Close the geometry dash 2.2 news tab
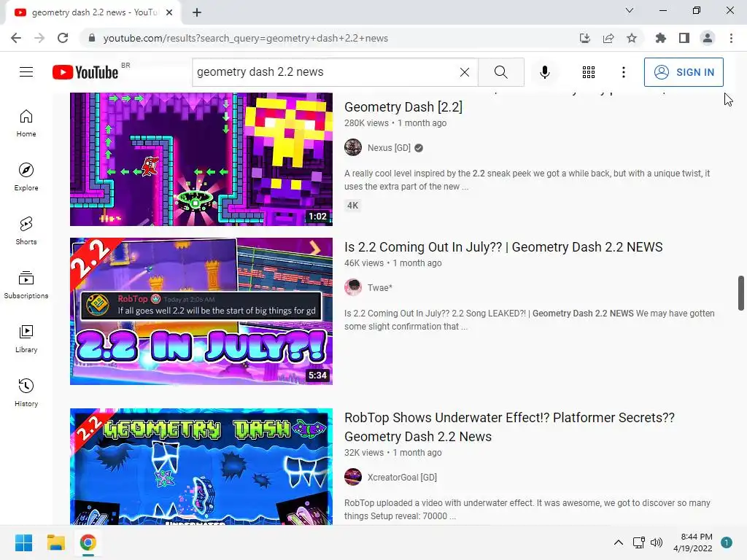The width and height of the screenshot is (747, 560). click(x=169, y=13)
